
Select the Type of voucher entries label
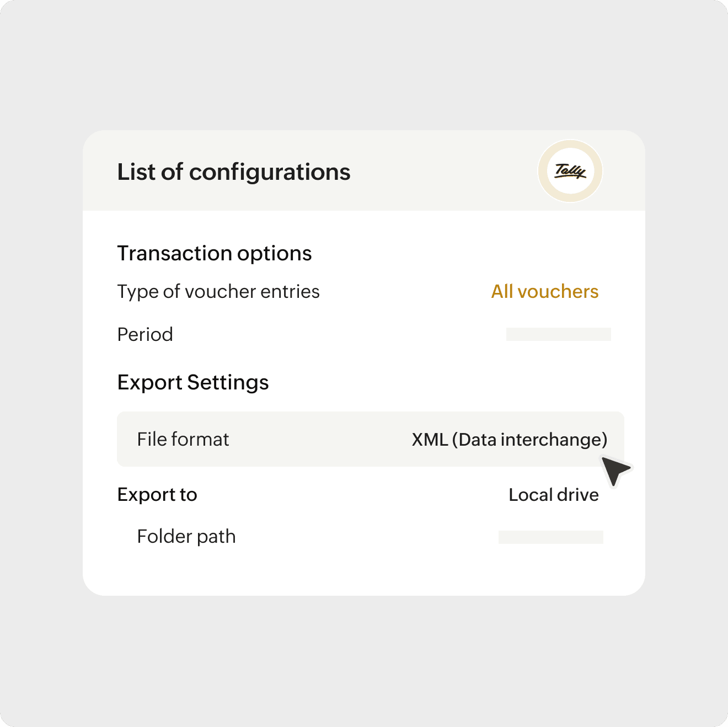click(x=218, y=291)
